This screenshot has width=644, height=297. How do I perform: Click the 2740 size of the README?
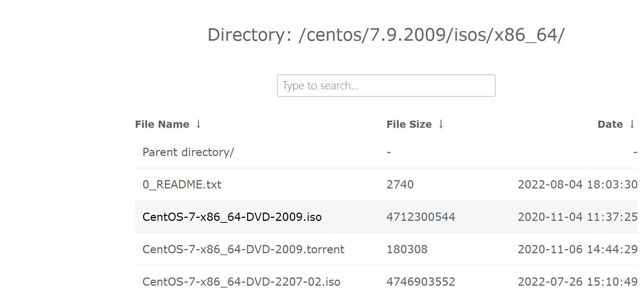tap(400, 185)
